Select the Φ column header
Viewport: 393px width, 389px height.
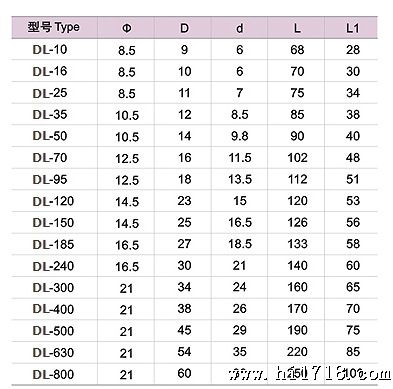click(x=127, y=28)
